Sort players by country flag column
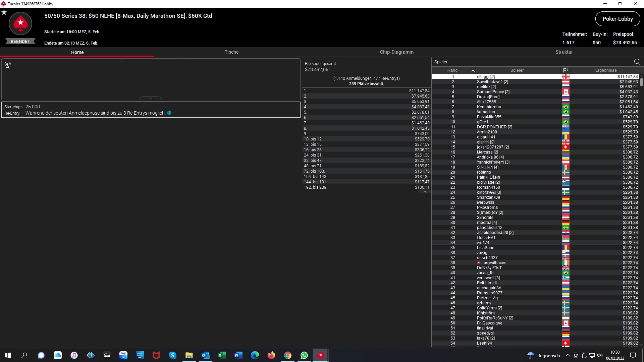This screenshot has height=362, width=644. (x=566, y=70)
